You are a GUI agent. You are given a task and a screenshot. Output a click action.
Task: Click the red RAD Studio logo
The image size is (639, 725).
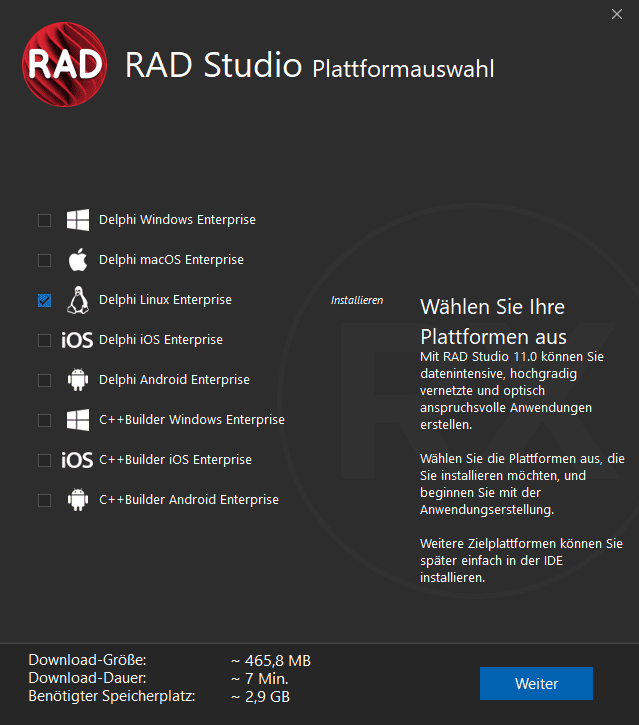pyautogui.click(x=65, y=64)
